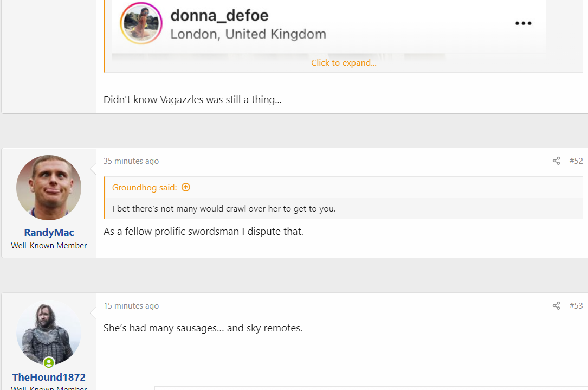Screen dimensions: 588x390
Task: Open TheHound1872's profile via username
Action: [x=49, y=377]
